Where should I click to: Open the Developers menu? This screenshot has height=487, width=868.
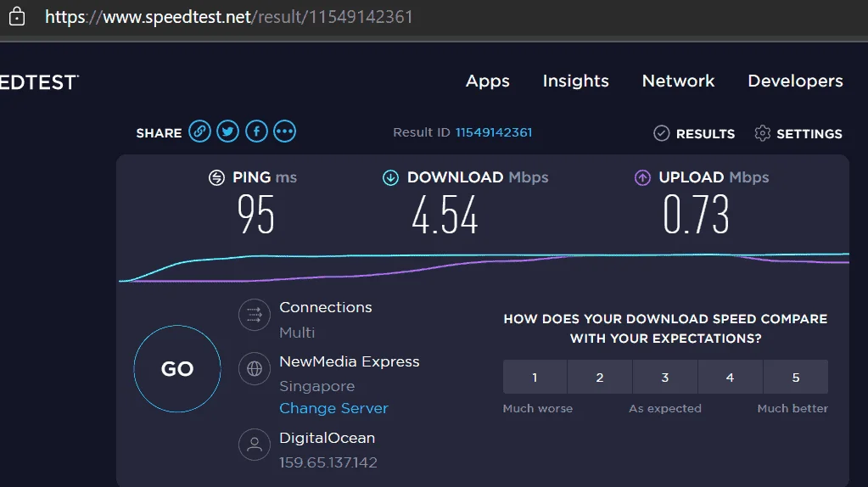pyautogui.click(x=796, y=81)
